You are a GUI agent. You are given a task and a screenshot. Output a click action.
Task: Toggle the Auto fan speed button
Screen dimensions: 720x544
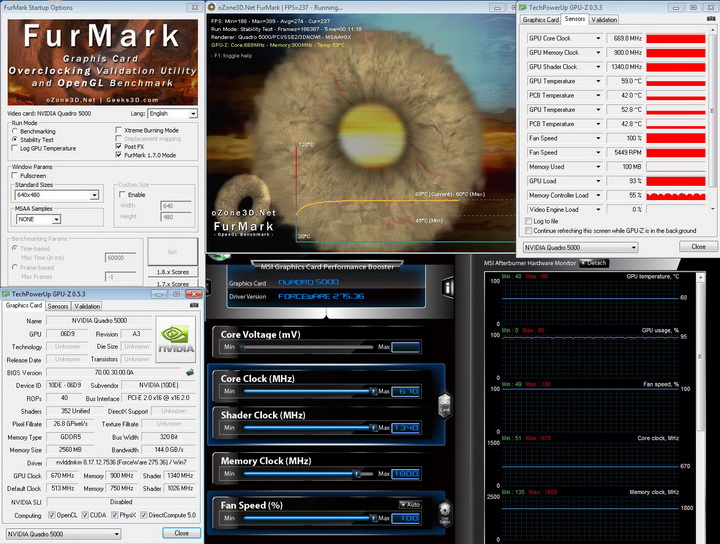410,504
